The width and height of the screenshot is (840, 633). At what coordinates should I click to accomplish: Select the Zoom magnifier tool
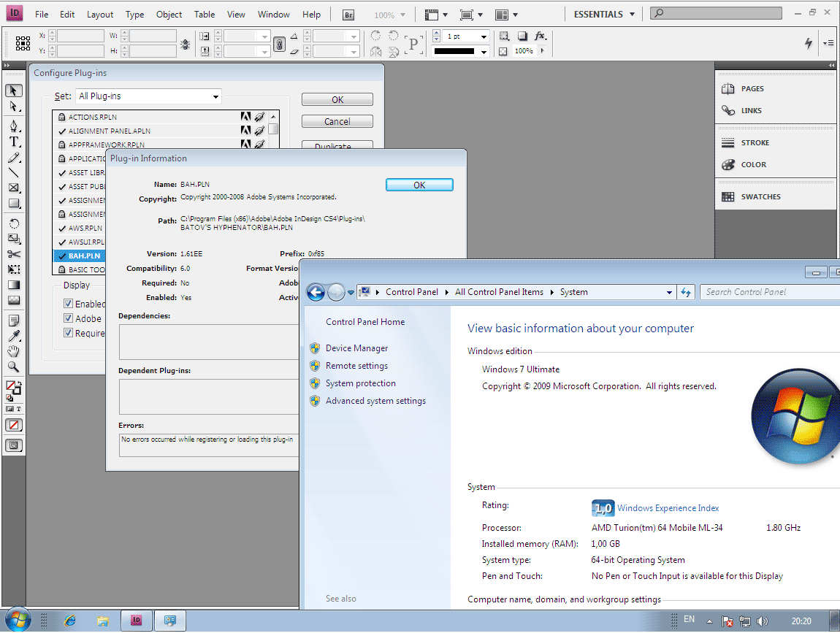point(14,367)
